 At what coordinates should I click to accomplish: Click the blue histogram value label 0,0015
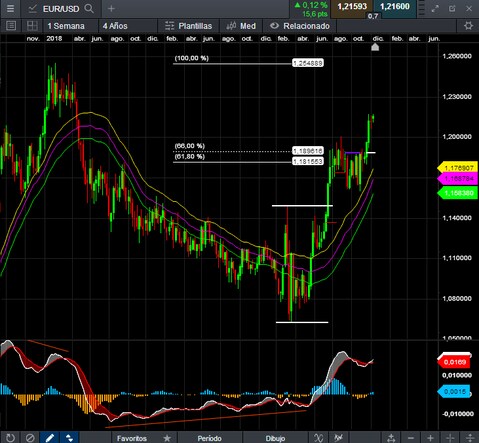tap(454, 391)
